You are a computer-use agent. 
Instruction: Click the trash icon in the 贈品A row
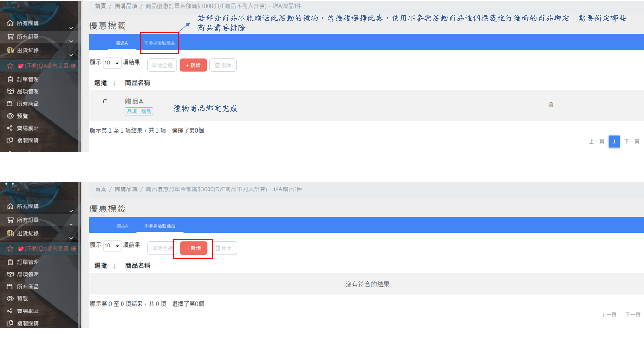click(x=551, y=104)
